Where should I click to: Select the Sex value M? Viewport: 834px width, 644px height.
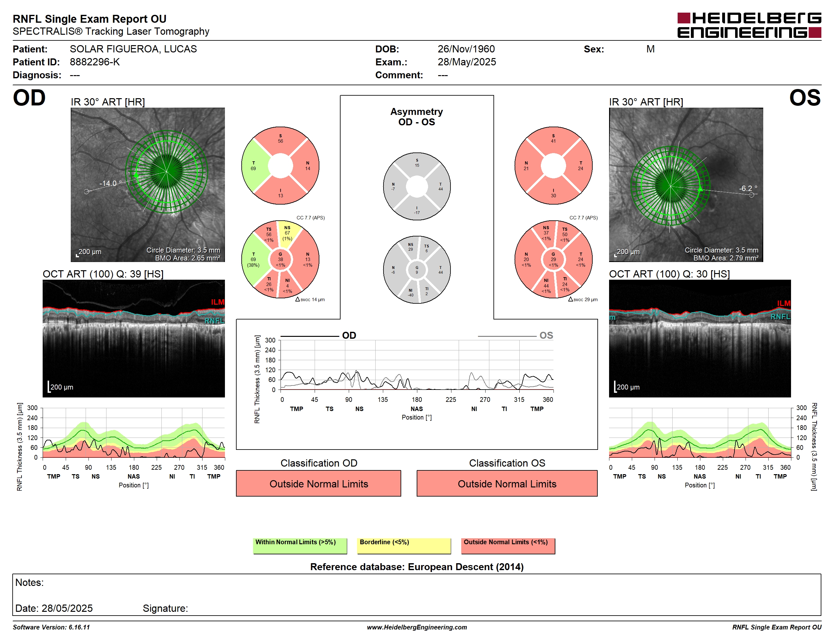(x=650, y=49)
